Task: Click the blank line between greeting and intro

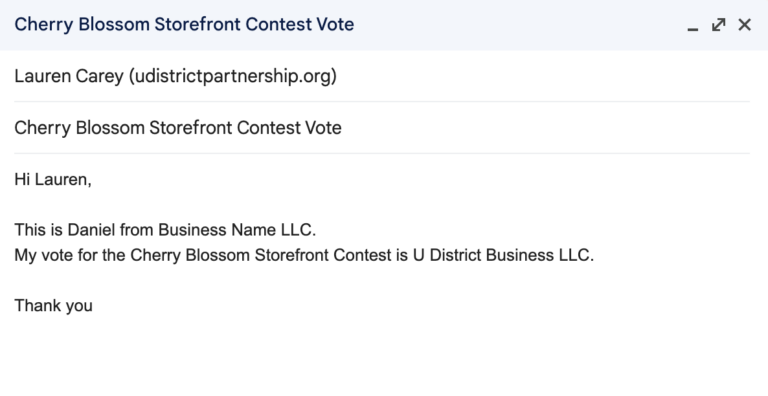Action: (x=382, y=204)
